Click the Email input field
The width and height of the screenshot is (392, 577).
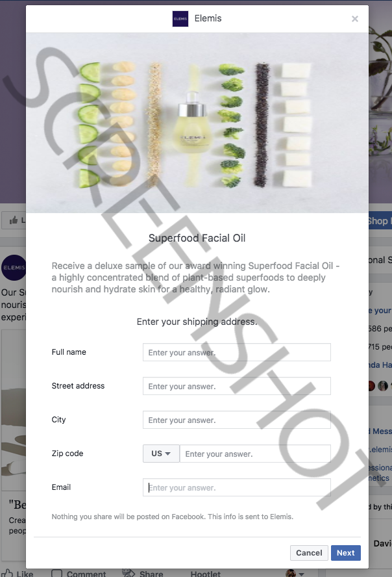click(x=237, y=487)
